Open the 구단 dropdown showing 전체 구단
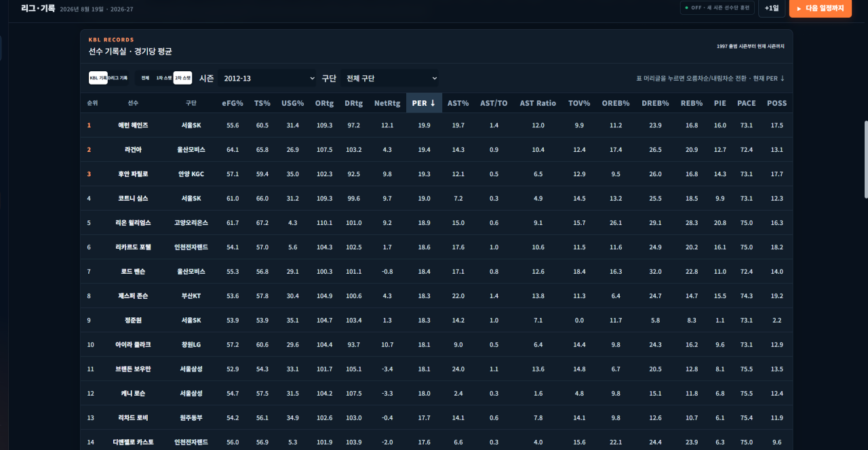The image size is (868, 450). (x=390, y=78)
